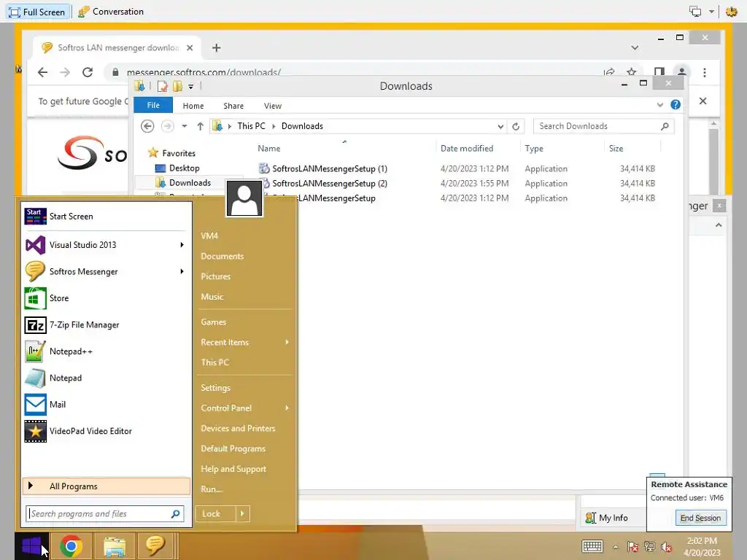Expand the Explorer ribbon chevron
Viewport: 747px width, 560px height.
point(659,105)
